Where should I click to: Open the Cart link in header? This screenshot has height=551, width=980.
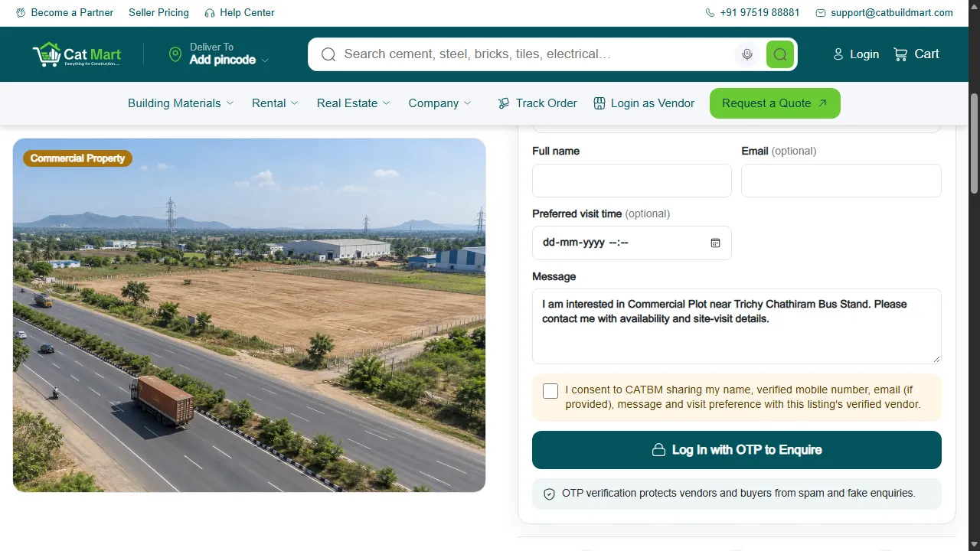(x=916, y=54)
